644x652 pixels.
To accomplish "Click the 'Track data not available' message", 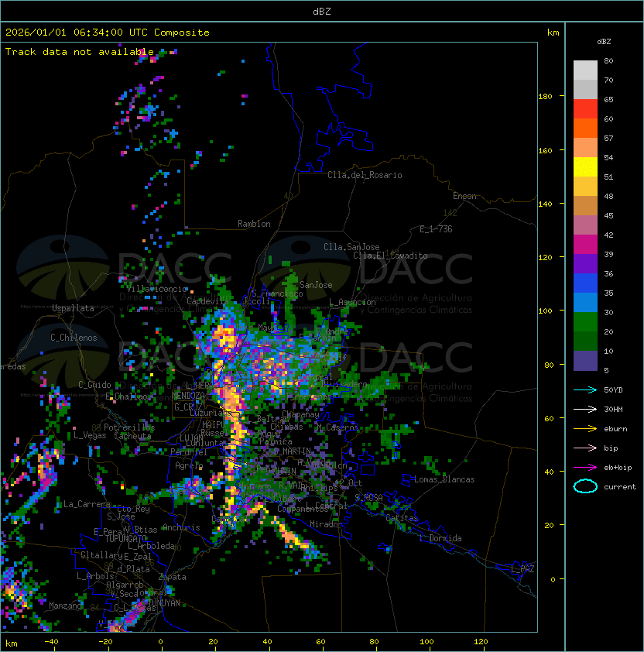I will click(x=80, y=52).
